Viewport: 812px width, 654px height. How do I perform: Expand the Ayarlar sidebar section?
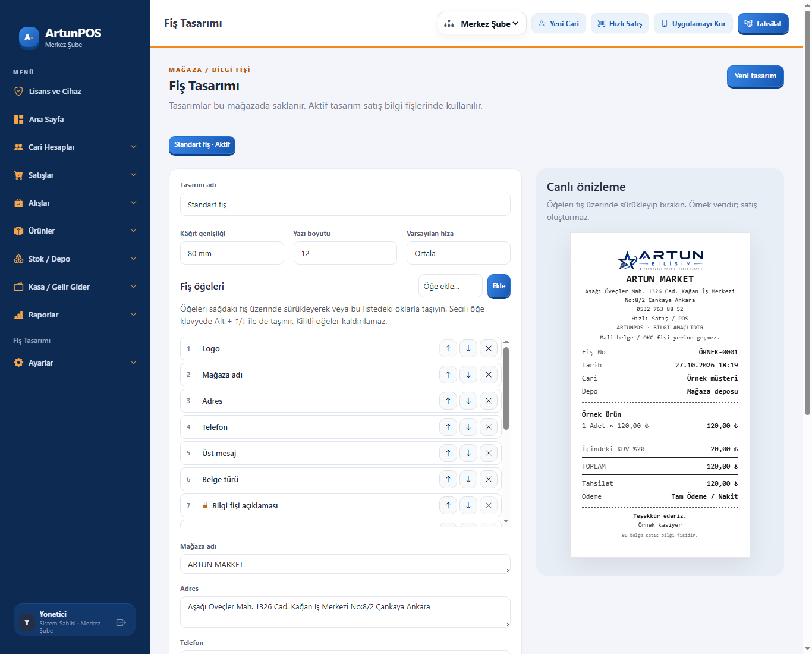click(x=75, y=363)
